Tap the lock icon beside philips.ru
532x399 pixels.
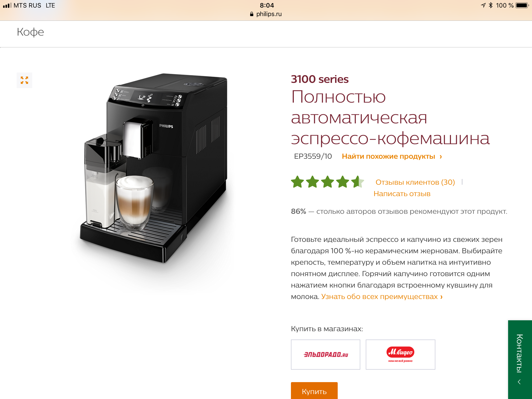[x=251, y=14]
